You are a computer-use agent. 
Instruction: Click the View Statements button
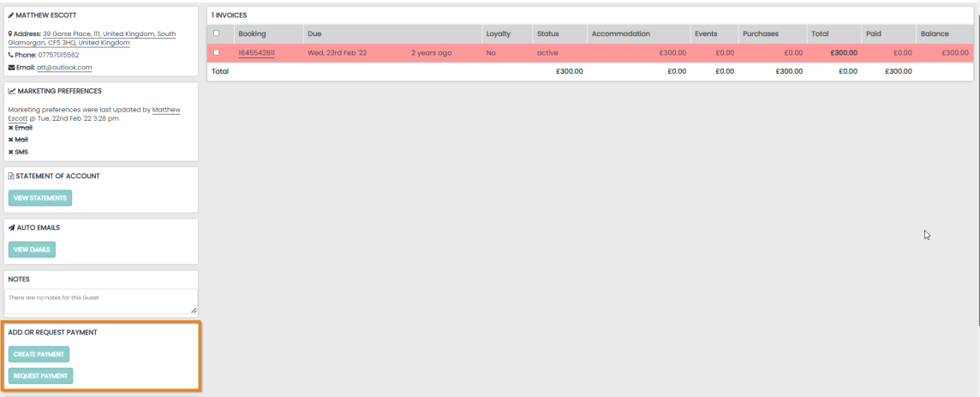pyautogui.click(x=40, y=198)
